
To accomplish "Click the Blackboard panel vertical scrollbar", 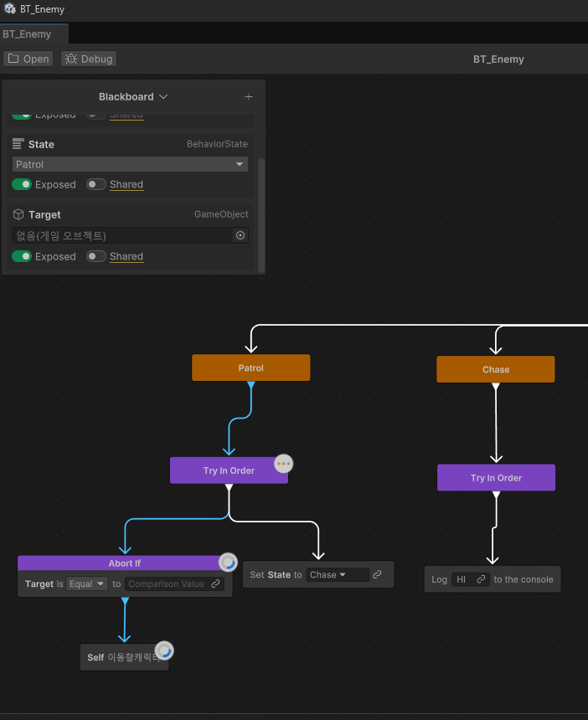I will tap(261, 213).
